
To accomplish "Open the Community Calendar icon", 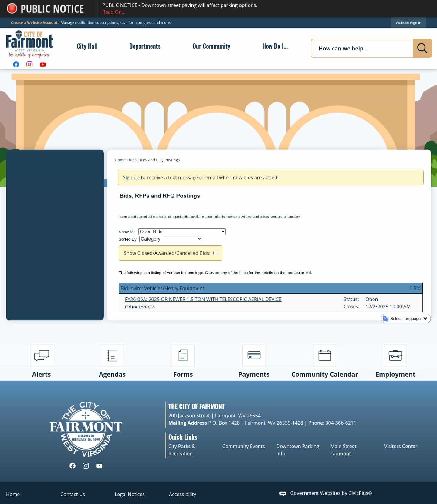I will 325,355.
